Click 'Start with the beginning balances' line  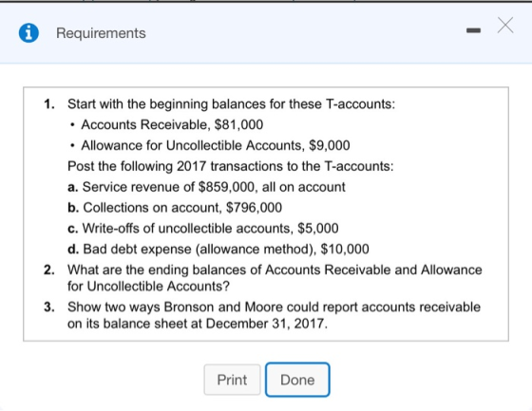(x=231, y=103)
